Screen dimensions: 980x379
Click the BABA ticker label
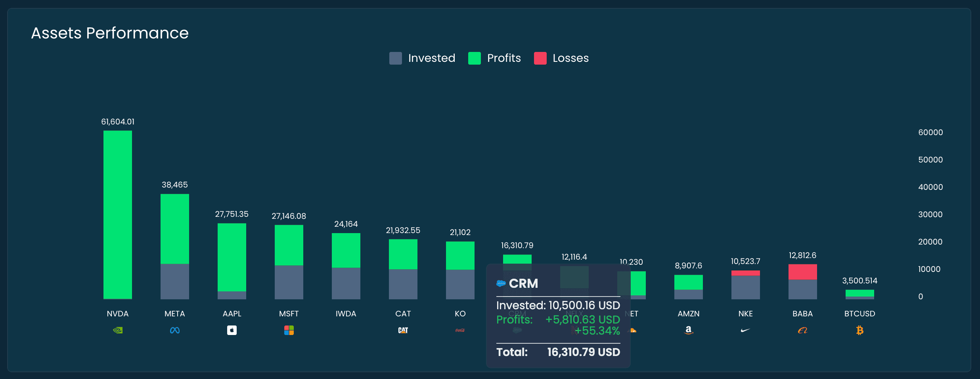(803, 314)
